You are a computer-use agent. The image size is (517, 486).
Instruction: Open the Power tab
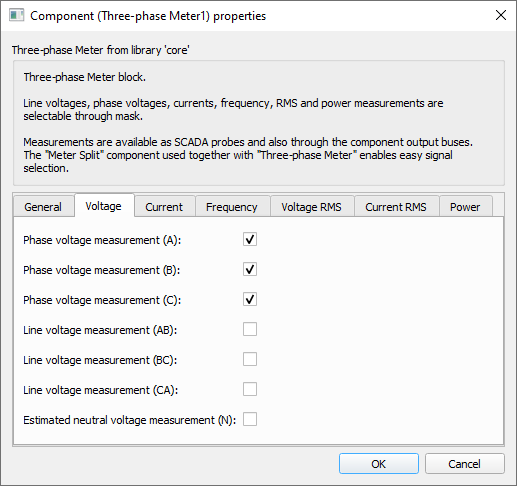point(466,207)
